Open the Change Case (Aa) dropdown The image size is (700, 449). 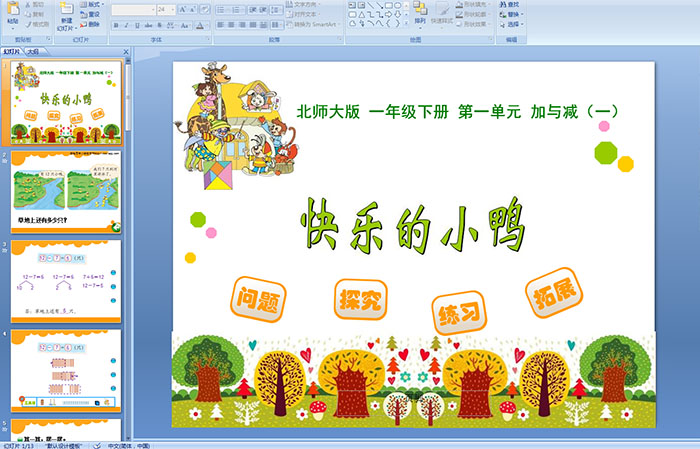coord(185,25)
